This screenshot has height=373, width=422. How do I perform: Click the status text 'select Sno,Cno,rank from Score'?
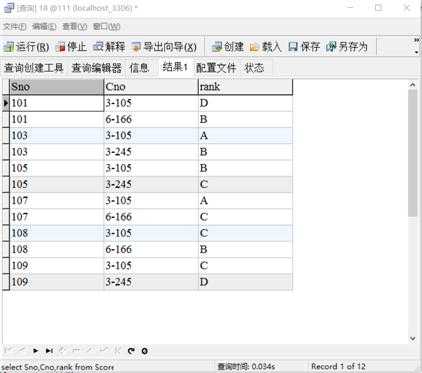point(58,367)
